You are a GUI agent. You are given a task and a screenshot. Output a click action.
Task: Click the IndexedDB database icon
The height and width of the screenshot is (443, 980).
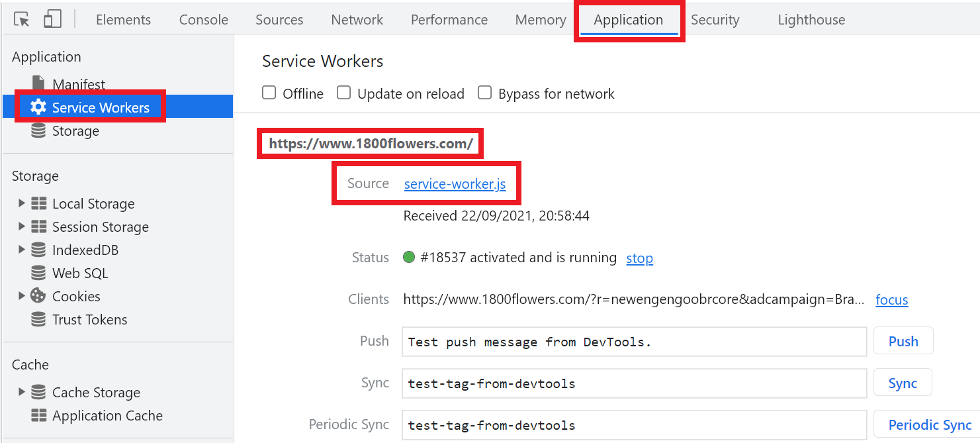39,250
